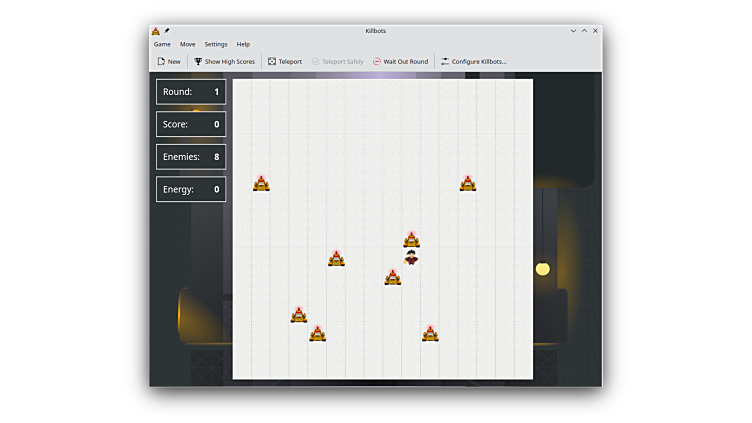
Task: Open the Game menu
Action: [x=162, y=44]
